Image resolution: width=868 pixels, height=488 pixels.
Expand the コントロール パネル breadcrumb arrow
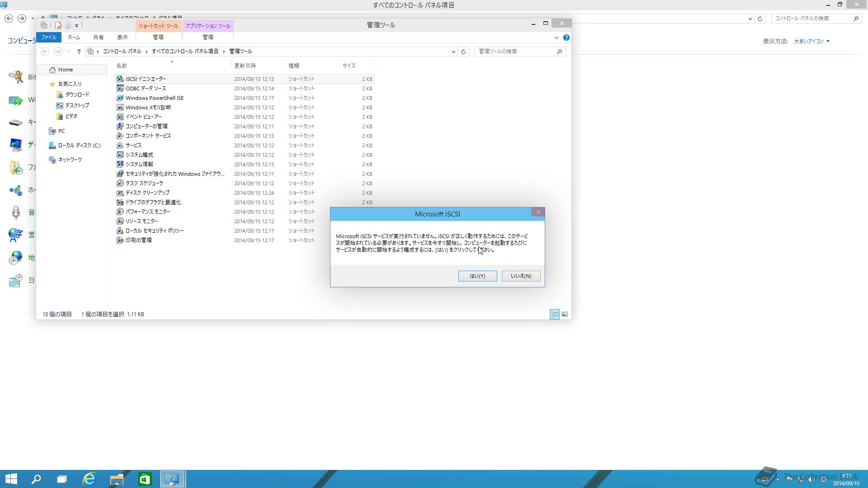click(147, 52)
